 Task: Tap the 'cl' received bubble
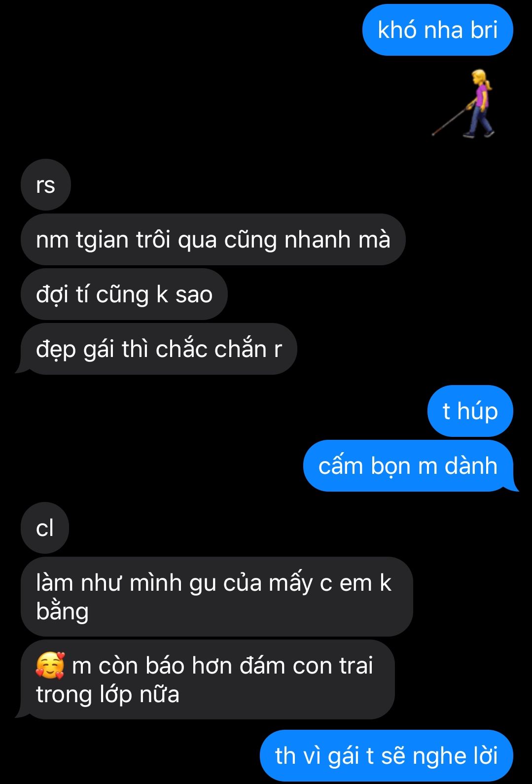[x=45, y=528]
